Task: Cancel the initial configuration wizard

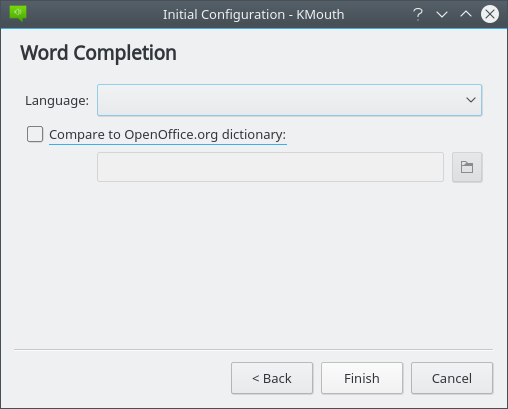Action: pyautogui.click(x=452, y=378)
